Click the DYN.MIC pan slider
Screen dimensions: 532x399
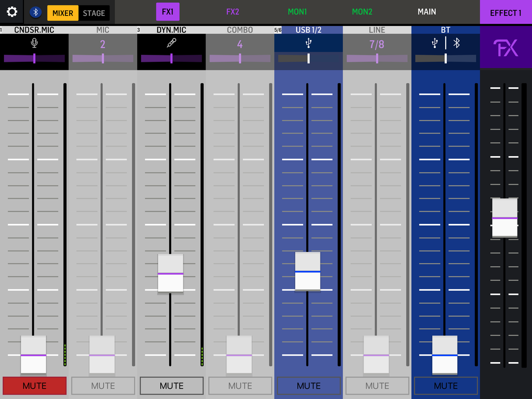coord(172,58)
